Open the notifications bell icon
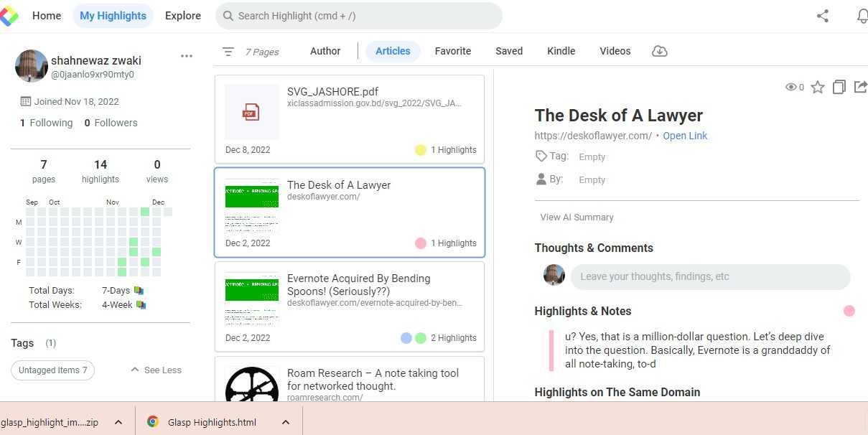This screenshot has height=435, width=868. [x=862, y=16]
